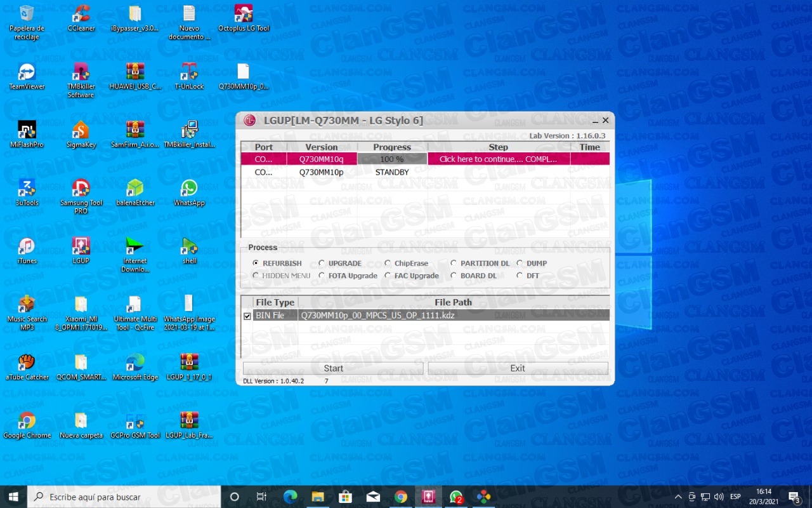Open the SigmaKey desktop shortcut
This screenshot has height=508, width=812.
coord(81,135)
